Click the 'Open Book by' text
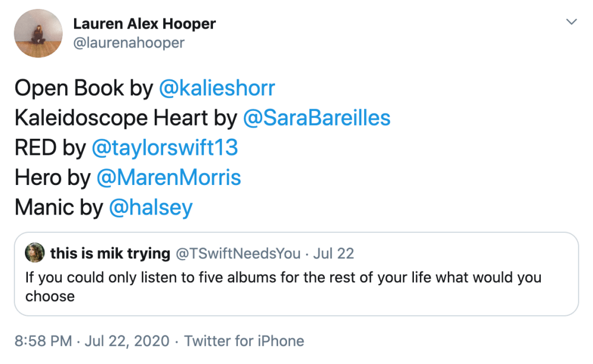593x364 pixels. pos(84,88)
